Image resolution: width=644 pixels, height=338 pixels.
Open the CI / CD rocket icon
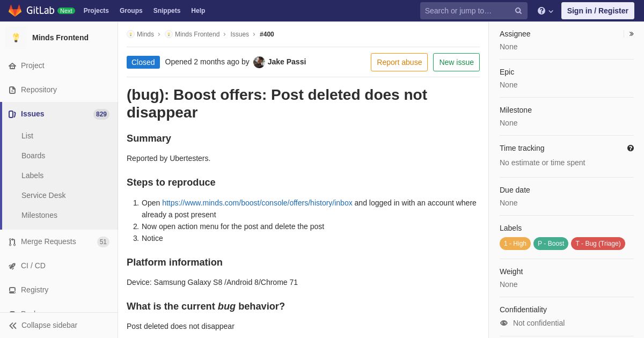tap(12, 266)
